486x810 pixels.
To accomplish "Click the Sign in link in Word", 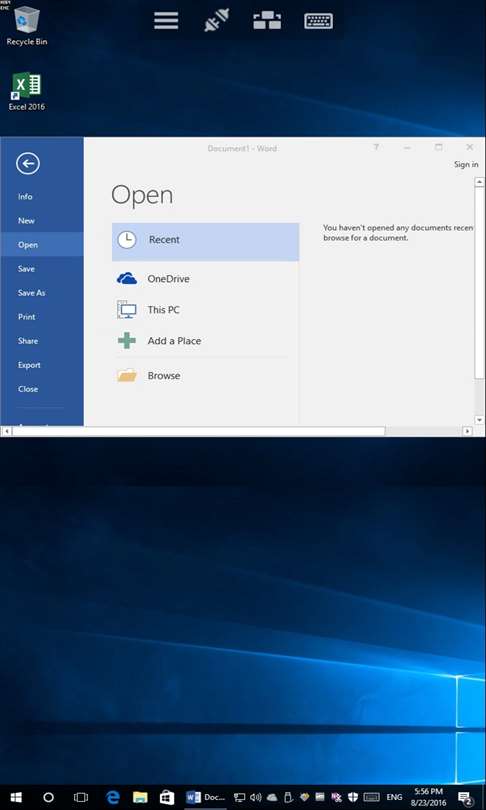I will point(466,164).
